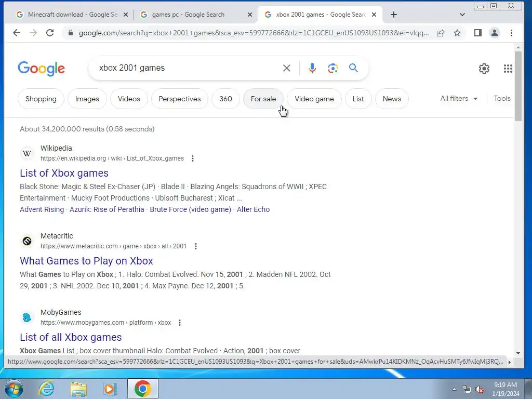Close the games pc tab
The height and width of the screenshot is (399, 532).
click(250, 15)
